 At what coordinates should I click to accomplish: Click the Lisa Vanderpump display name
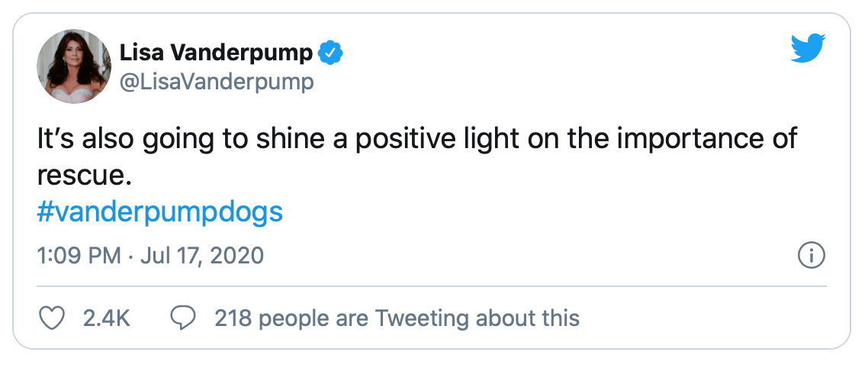point(216,53)
